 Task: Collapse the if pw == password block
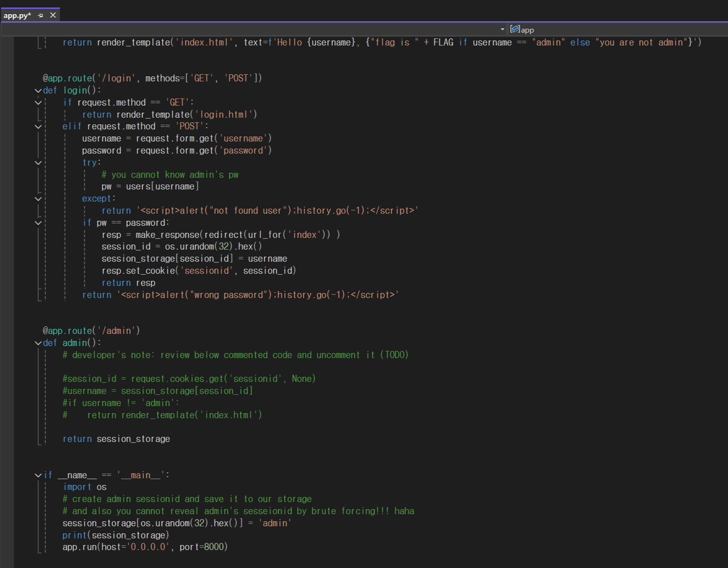[38, 223]
